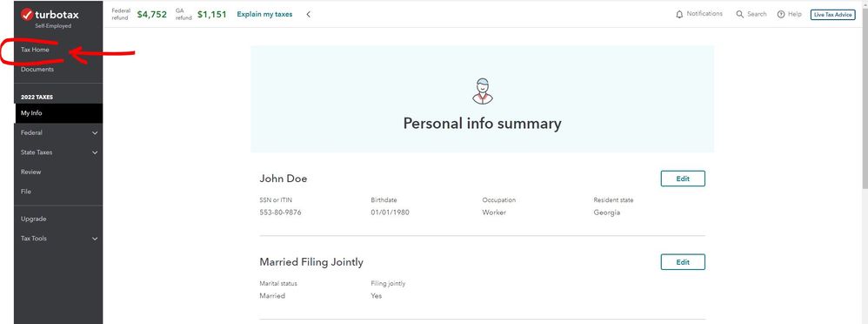
Task: Click the occupation value Worker
Action: tap(494, 213)
